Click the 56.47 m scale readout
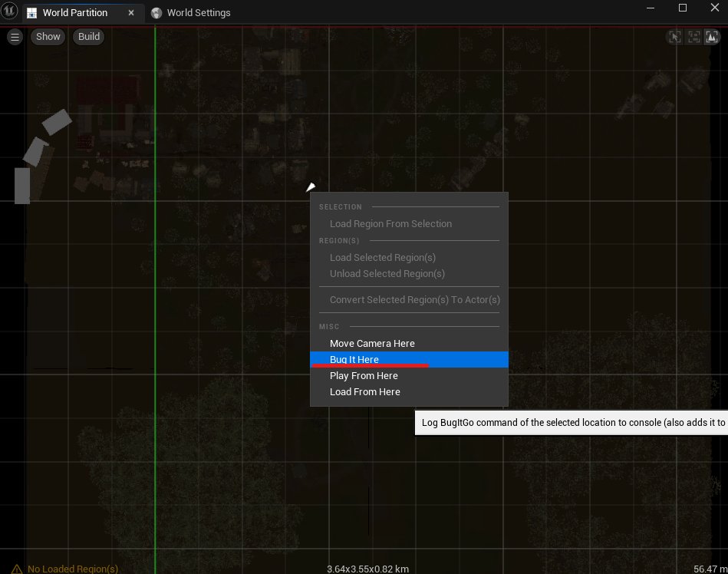The height and width of the screenshot is (574, 728). [710, 569]
